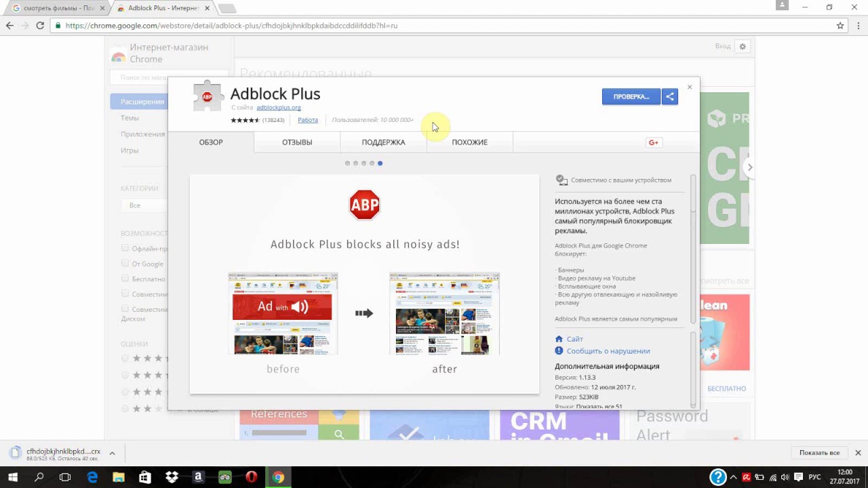Close the downloads bar with the X
The width and height of the screenshot is (868, 488).
[x=858, y=453]
